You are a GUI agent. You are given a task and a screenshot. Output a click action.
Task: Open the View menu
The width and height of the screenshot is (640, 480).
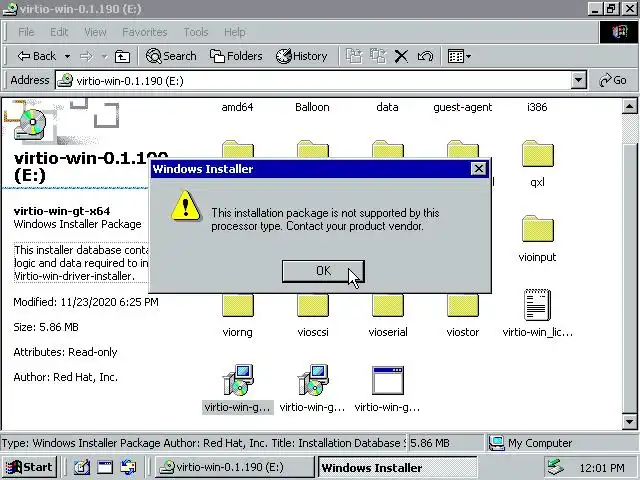coord(95,32)
